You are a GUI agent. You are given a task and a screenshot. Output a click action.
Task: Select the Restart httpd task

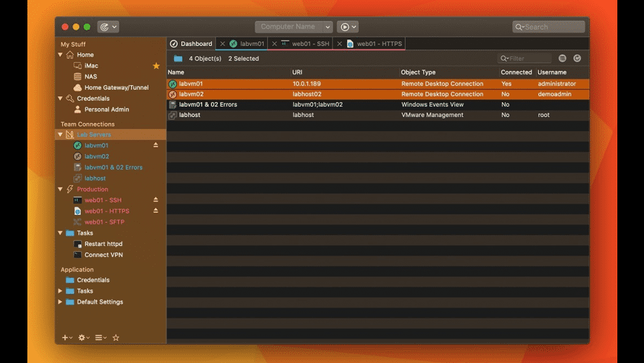pyautogui.click(x=103, y=244)
